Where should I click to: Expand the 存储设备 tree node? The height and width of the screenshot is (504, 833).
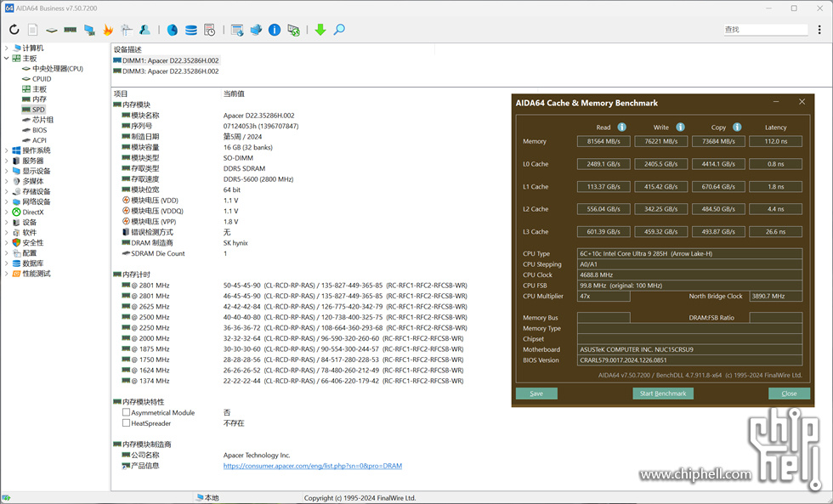7,191
